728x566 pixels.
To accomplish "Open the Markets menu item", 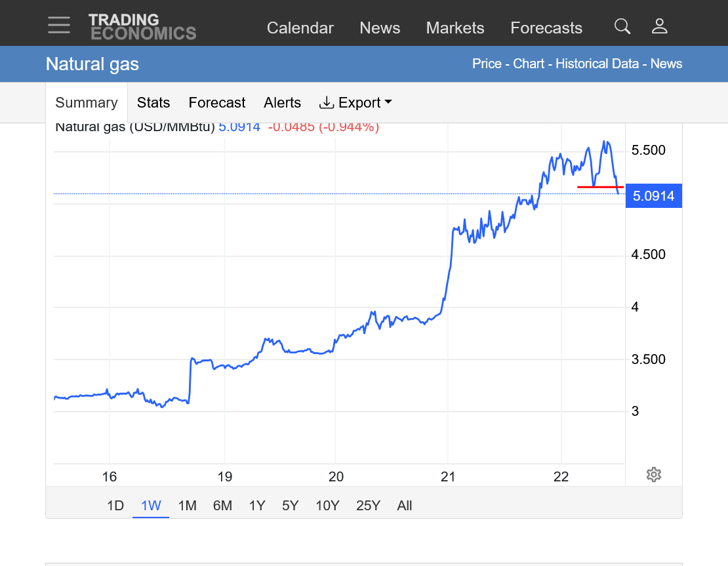I will point(455,28).
